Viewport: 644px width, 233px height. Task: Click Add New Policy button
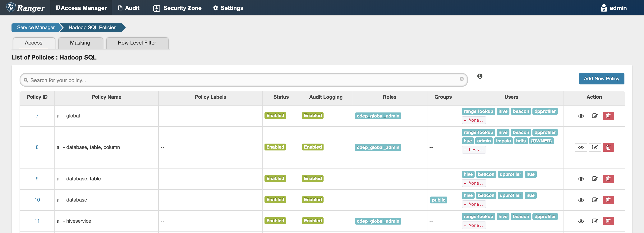601,78
